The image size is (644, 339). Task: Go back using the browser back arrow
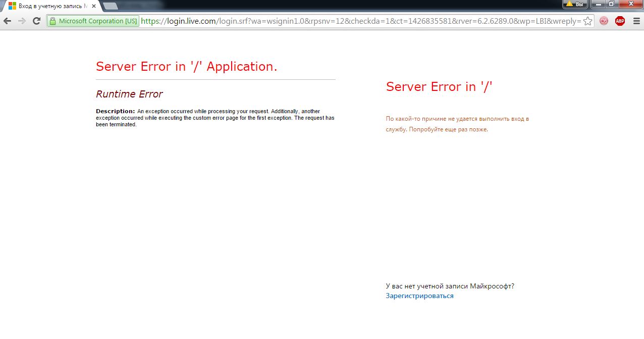point(7,21)
